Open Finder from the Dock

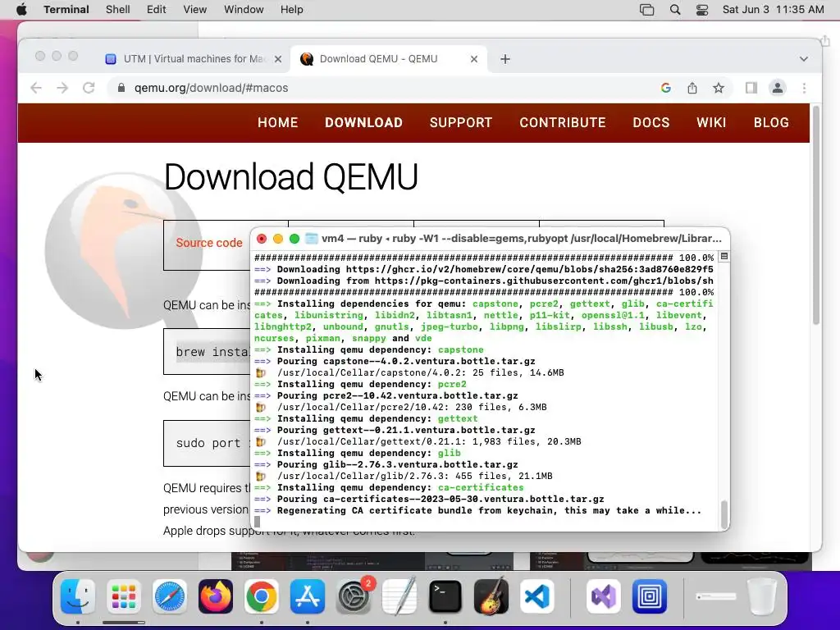click(x=78, y=596)
